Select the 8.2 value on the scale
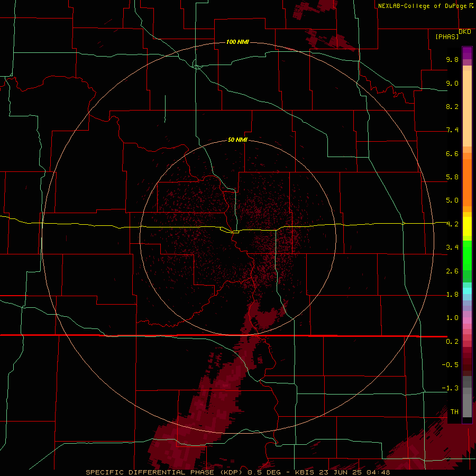The image size is (476, 476). 452,106
